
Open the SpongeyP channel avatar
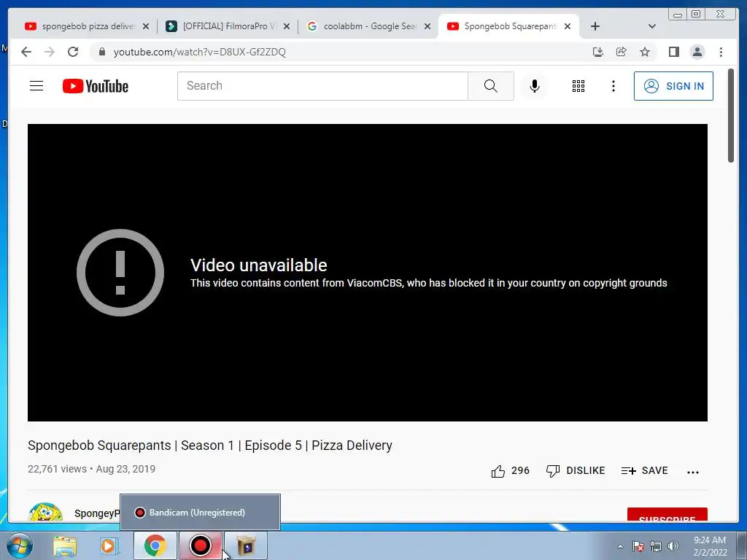[46, 513]
